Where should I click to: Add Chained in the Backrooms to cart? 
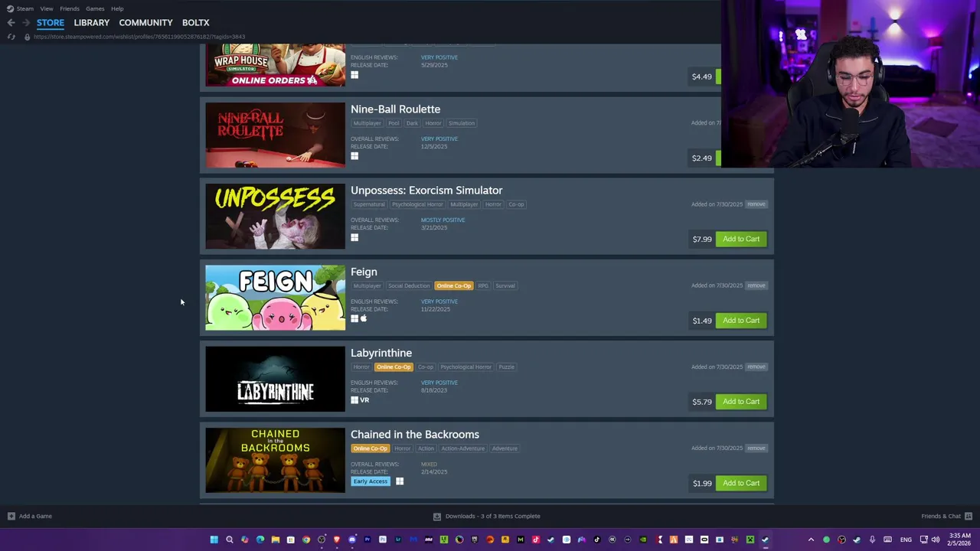pos(741,483)
